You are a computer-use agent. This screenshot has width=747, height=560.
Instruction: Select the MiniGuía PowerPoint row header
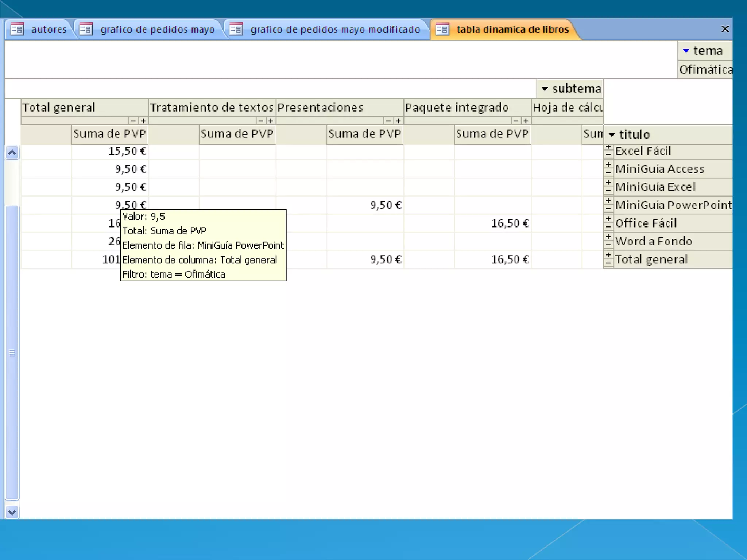point(673,205)
